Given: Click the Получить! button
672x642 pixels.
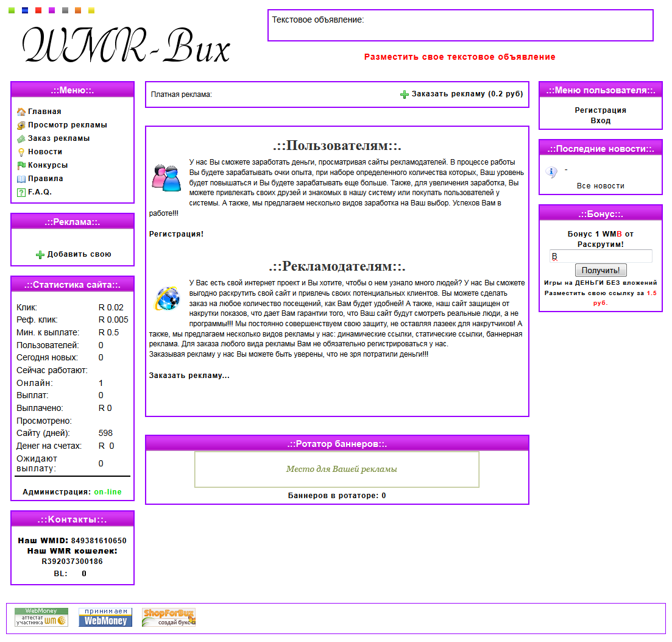Looking at the screenshot, I should click(x=601, y=270).
